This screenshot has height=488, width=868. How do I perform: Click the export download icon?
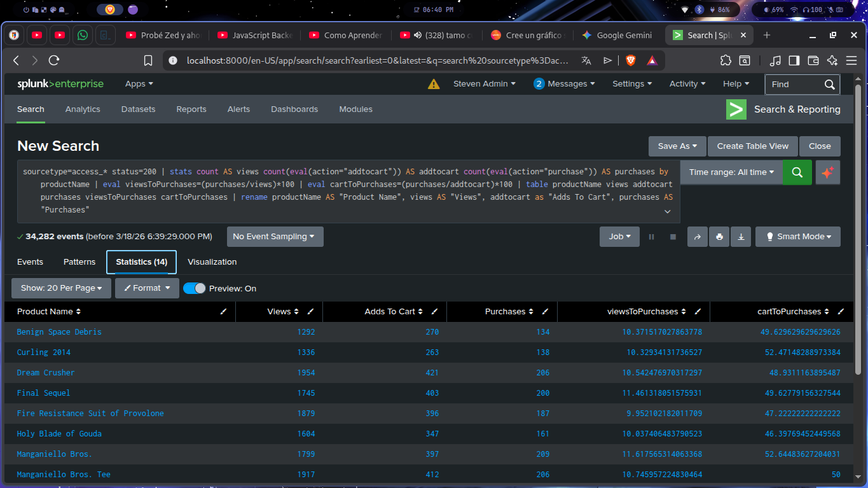[x=741, y=237]
